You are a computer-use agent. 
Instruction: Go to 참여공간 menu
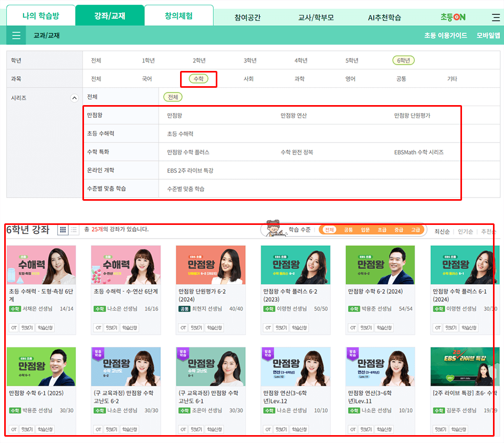(x=247, y=17)
